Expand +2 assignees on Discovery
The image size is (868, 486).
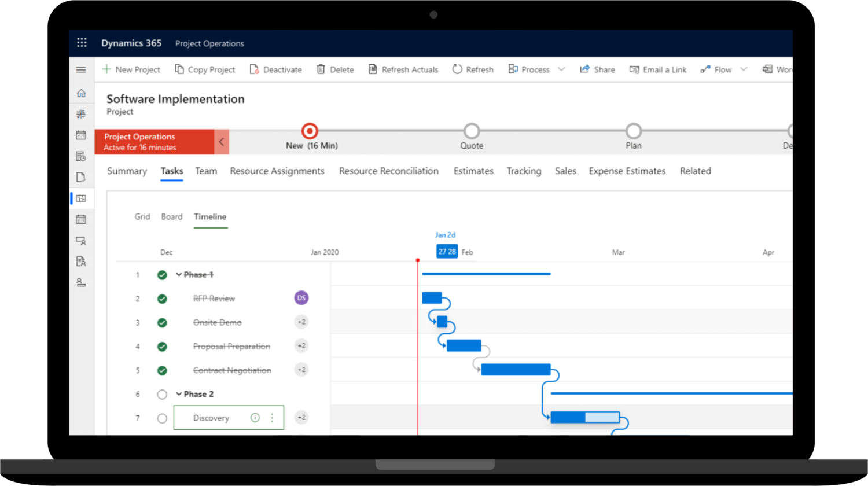coord(301,417)
